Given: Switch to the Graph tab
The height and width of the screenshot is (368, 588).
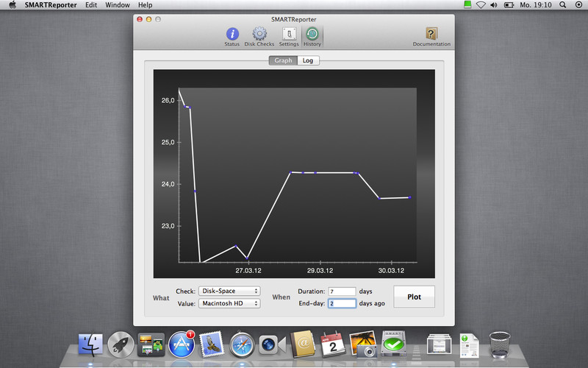Looking at the screenshot, I should (283, 60).
